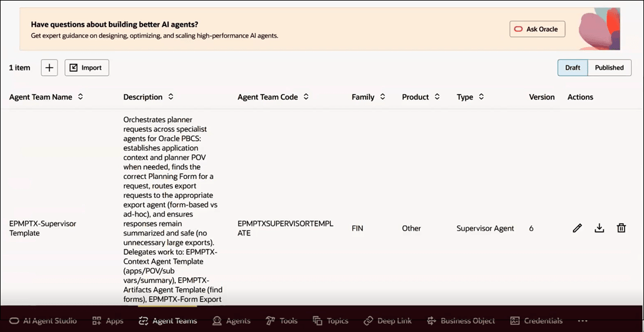This screenshot has height=332, width=644.
Task: Click the FIN family cell
Action: (357, 228)
